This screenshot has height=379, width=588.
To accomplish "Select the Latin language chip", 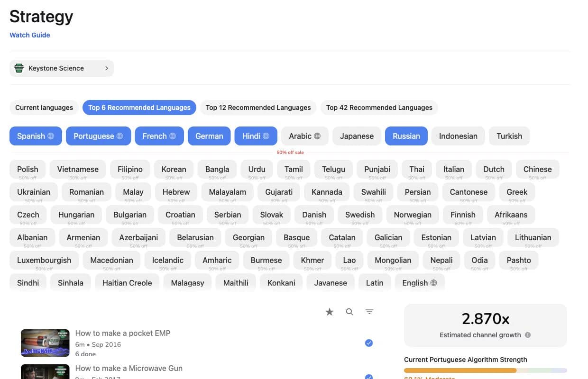I will [x=375, y=283].
